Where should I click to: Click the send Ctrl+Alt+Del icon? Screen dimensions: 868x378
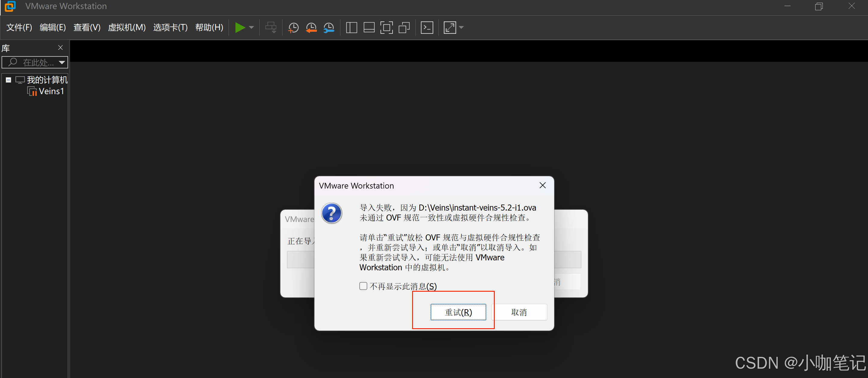270,28
